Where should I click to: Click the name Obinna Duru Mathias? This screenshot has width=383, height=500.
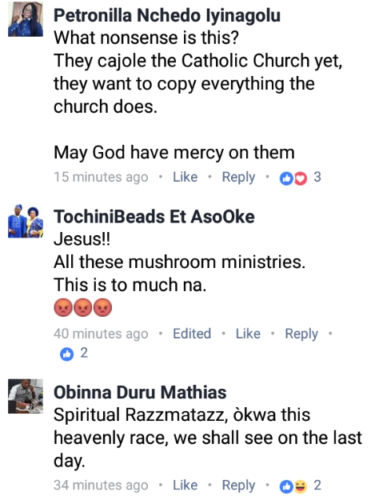(140, 392)
